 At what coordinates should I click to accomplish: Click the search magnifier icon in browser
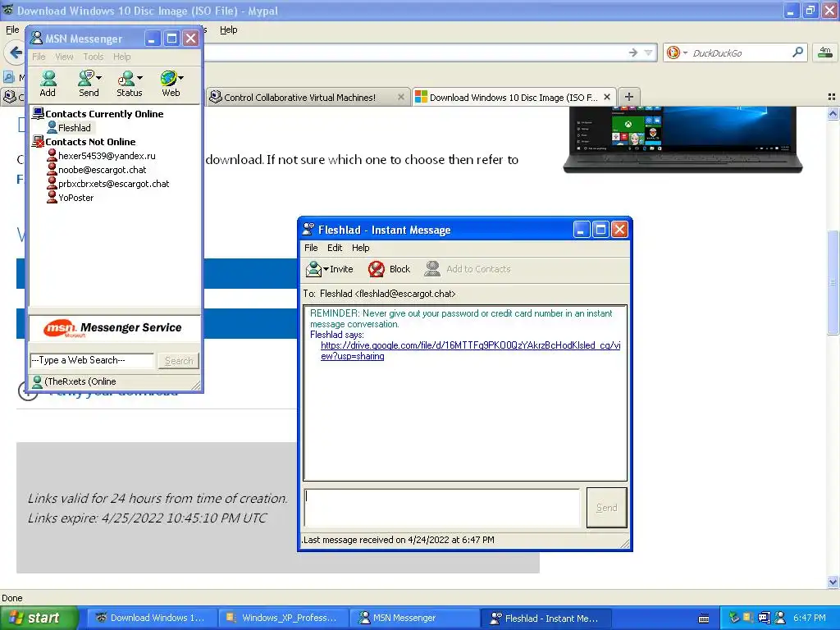[797, 52]
